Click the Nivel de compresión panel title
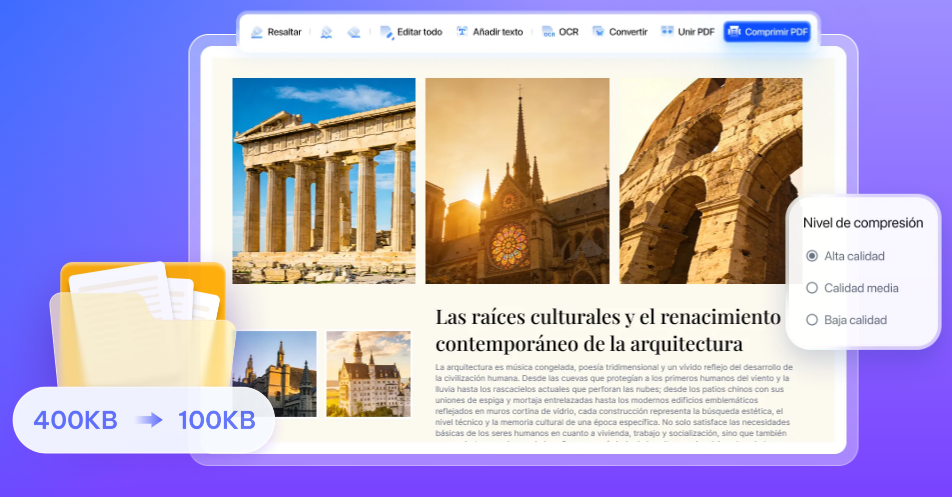This screenshot has height=497, width=952. [863, 223]
